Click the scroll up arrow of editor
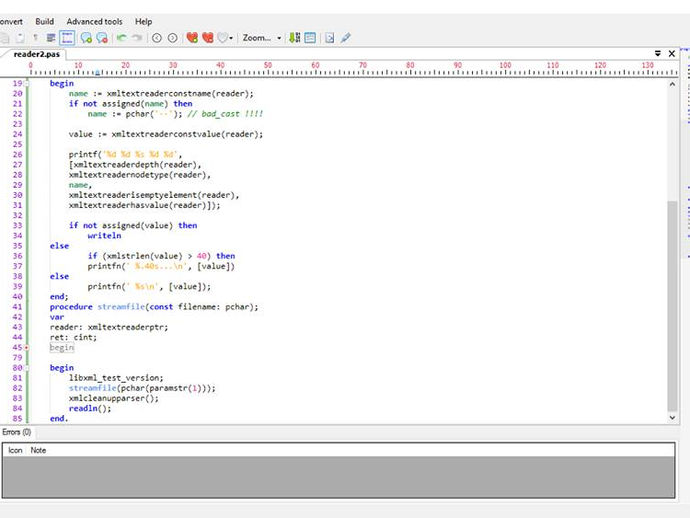This screenshot has height=518, width=690. pyautogui.click(x=672, y=84)
